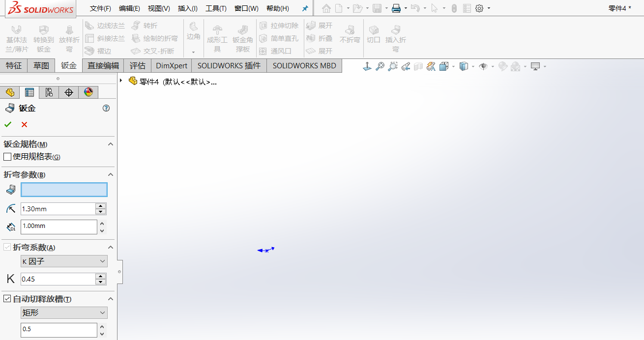Viewport: 644px width, 340px height.
Task: Open the K 因子 dropdown
Action: coord(64,261)
